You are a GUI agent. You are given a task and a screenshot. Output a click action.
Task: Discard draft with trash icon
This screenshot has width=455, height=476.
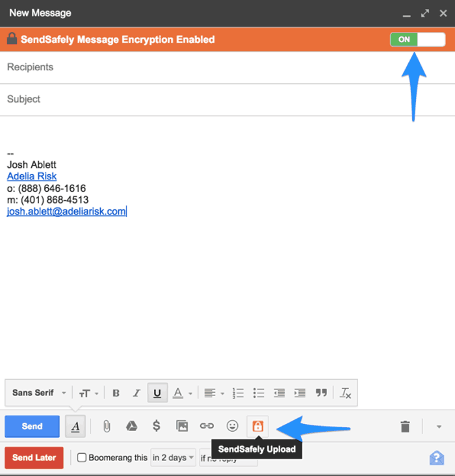pyautogui.click(x=405, y=427)
